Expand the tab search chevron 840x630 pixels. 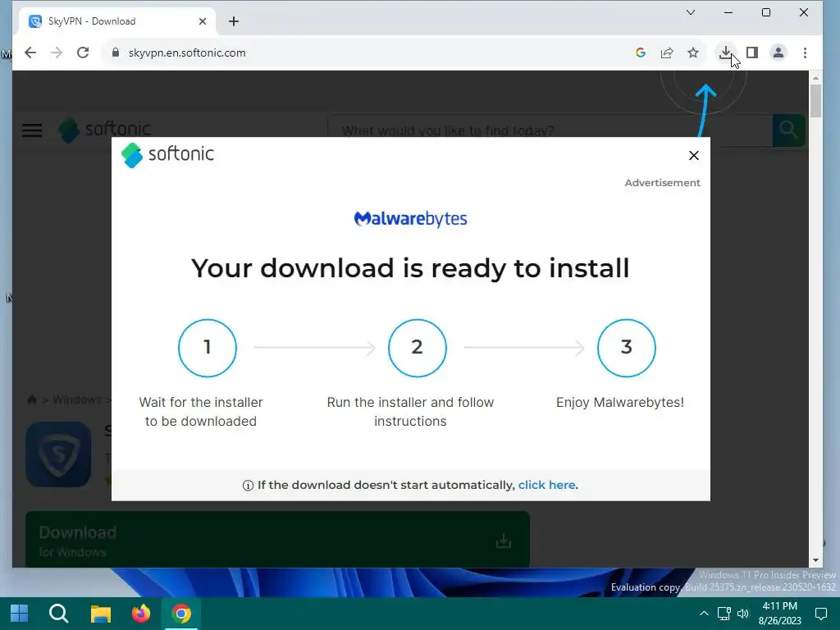[691, 12]
